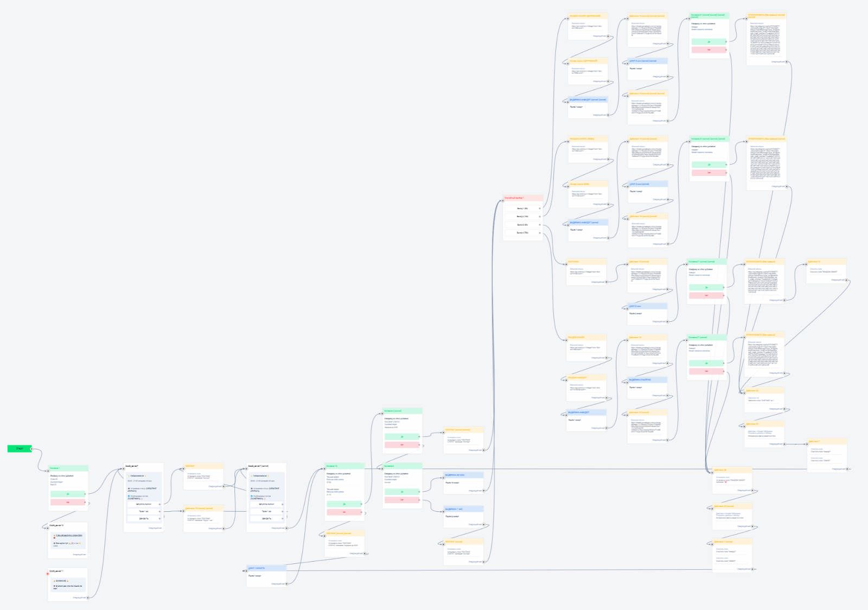Select the Действие 38 block header
This screenshot has height=610, width=868.
click(x=732, y=470)
